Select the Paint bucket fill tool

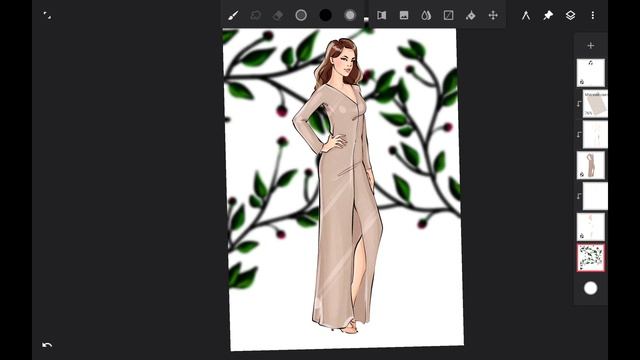(x=471, y=16)
